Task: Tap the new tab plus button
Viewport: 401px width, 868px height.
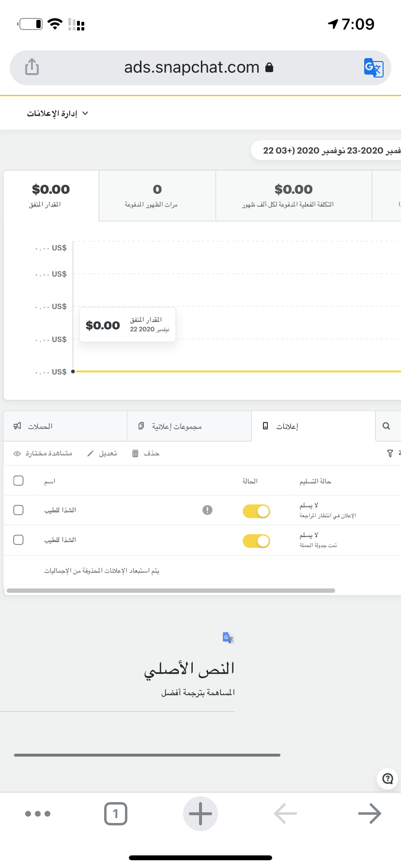Action: 200,814
